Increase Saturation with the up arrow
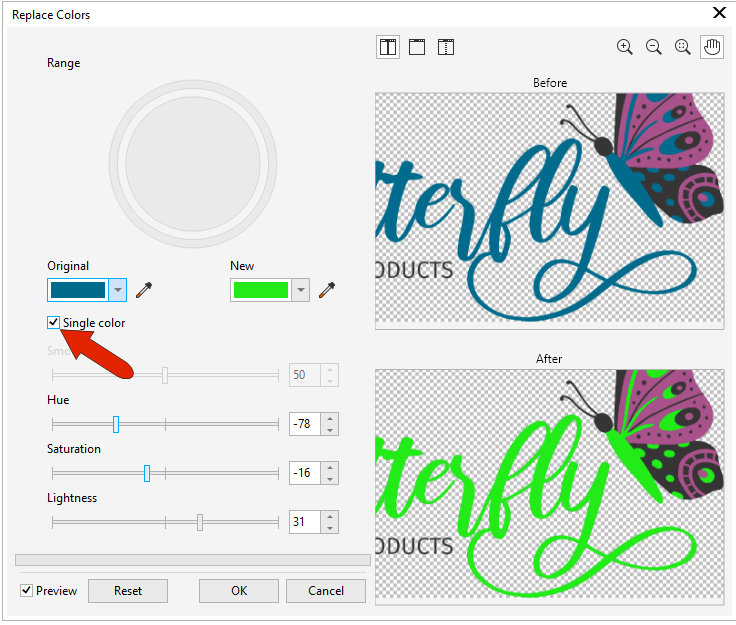This screenshot has height=625, width=736. (330, 467)
